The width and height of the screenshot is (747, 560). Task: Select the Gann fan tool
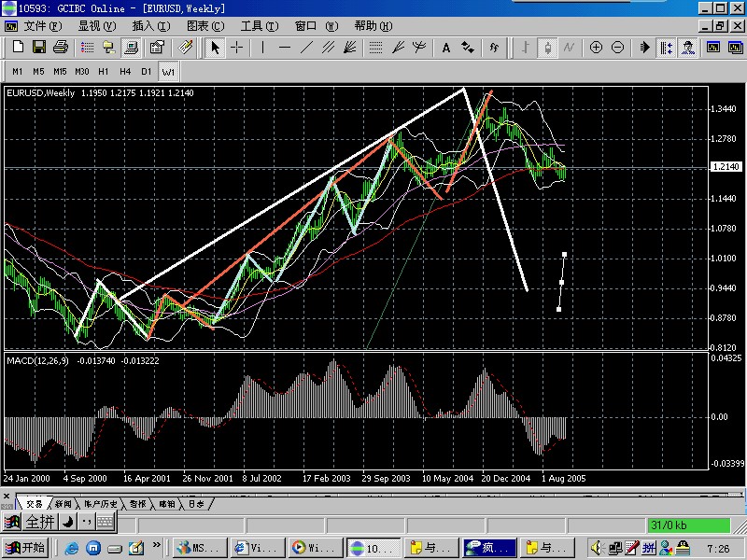point(398,48)
